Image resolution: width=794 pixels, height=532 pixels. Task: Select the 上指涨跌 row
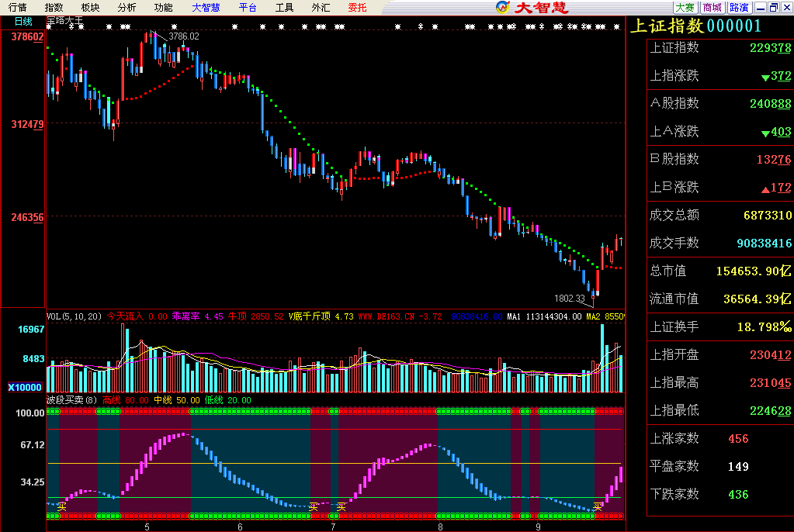pos(720,76)
